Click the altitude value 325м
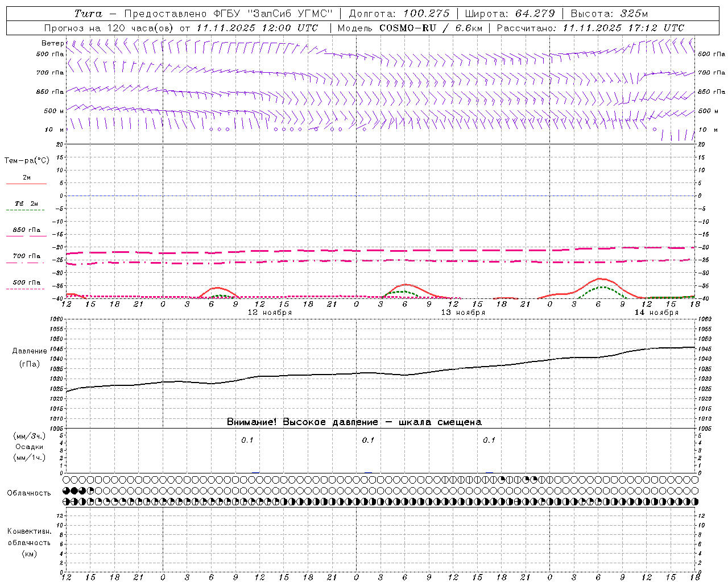The image size is (728, 582). pyautogui.click(x=634, y=14)
